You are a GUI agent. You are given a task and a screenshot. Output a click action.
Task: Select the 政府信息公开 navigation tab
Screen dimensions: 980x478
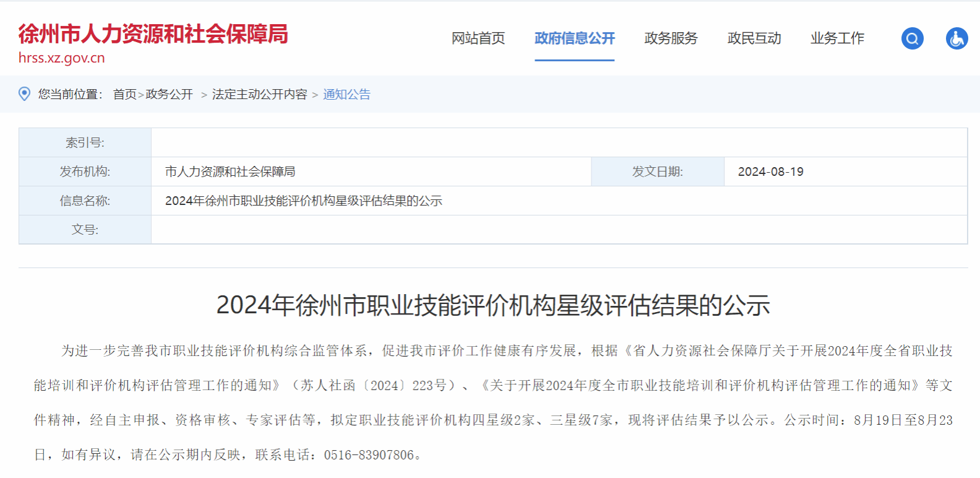coord(574,38)
